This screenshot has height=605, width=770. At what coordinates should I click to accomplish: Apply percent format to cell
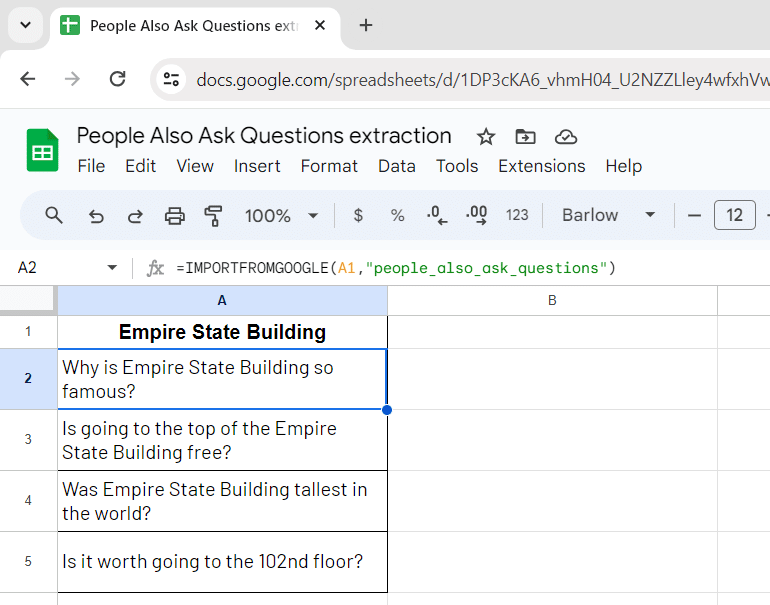397,215
